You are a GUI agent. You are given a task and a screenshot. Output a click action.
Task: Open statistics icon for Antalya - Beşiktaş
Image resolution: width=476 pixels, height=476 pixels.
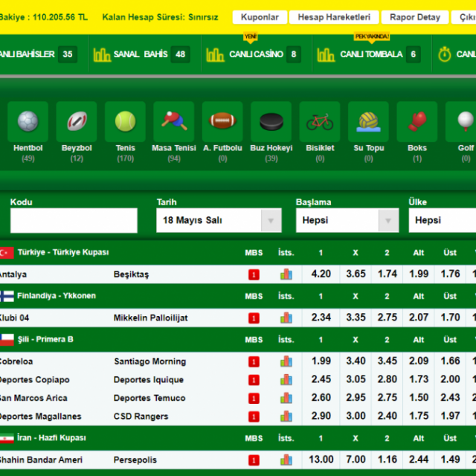286,274
